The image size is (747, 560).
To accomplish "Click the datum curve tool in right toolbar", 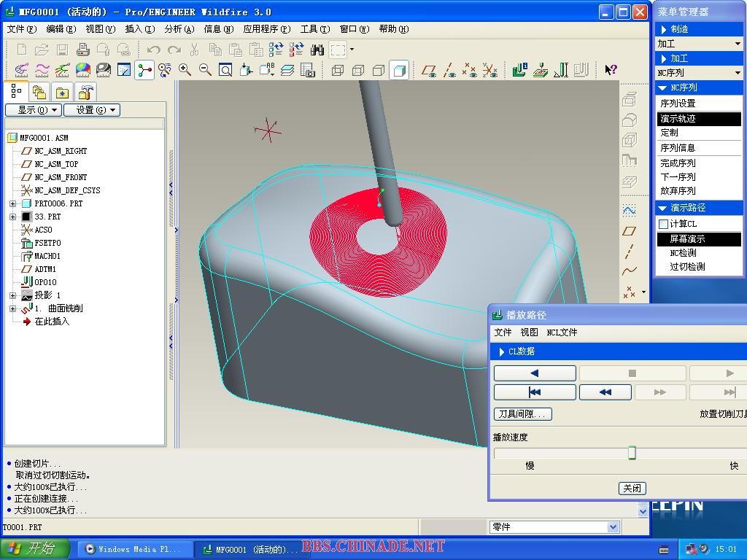I will [630, 271].
